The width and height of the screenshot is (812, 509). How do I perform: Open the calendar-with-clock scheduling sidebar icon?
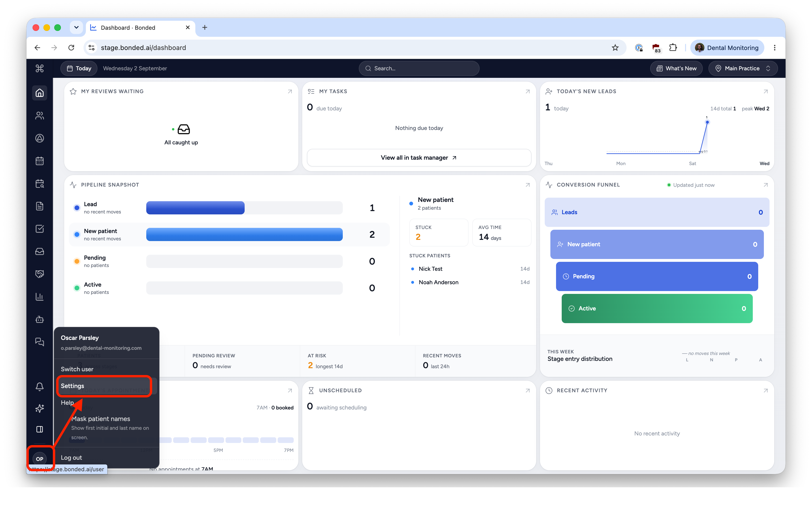pyautogui.click(x=40, y=184)
